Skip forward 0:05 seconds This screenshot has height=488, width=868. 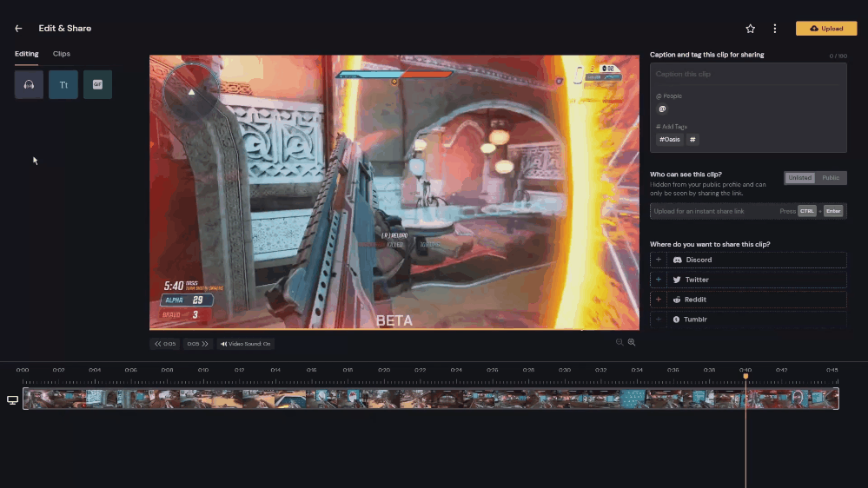pyautogui.click(x=197, y=344)
